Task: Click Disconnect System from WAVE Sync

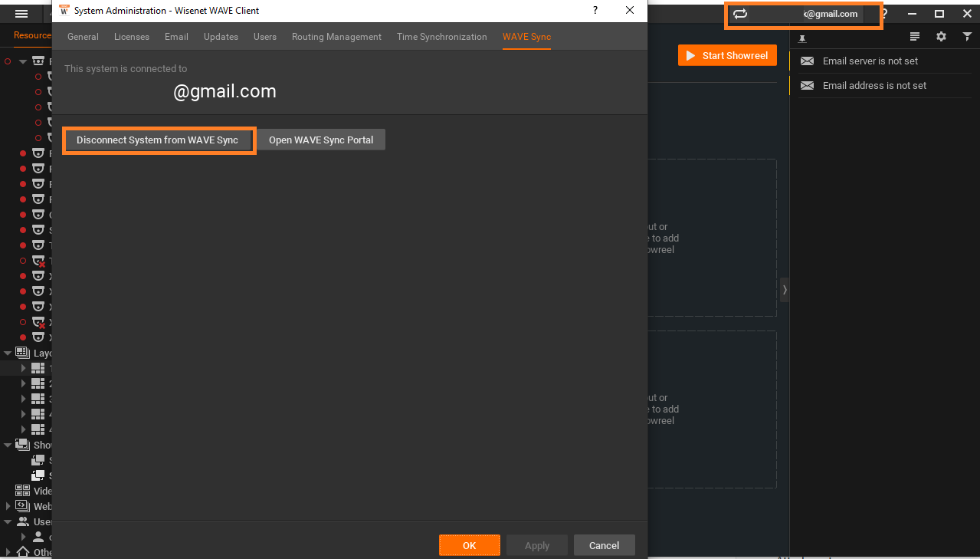Action: 158,140
